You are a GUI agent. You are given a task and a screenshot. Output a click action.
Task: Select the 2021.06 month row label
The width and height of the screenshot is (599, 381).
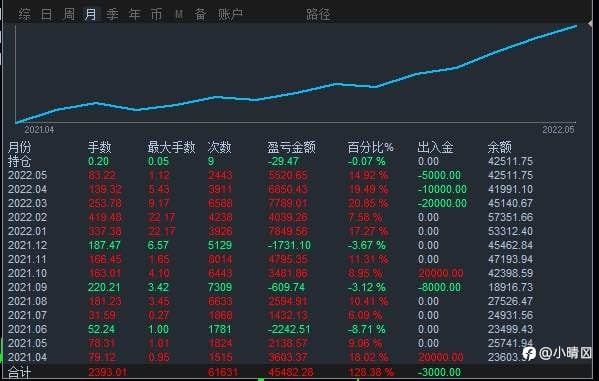28,329
